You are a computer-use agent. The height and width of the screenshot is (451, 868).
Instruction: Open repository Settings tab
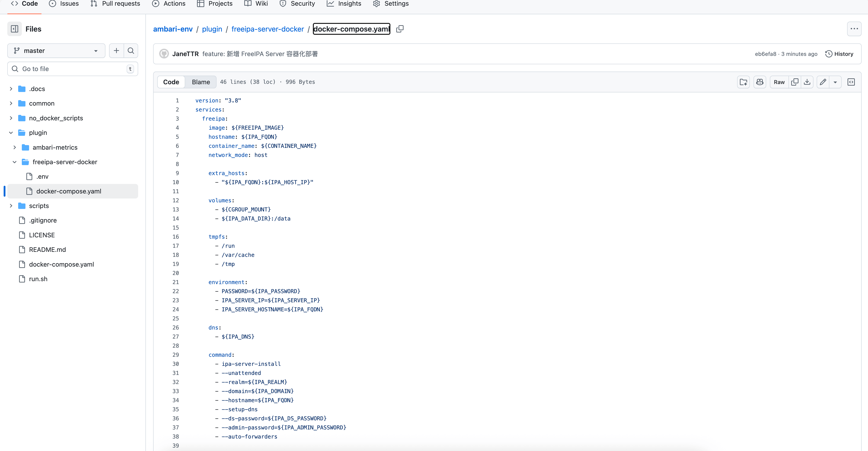[x=391, y=4]
